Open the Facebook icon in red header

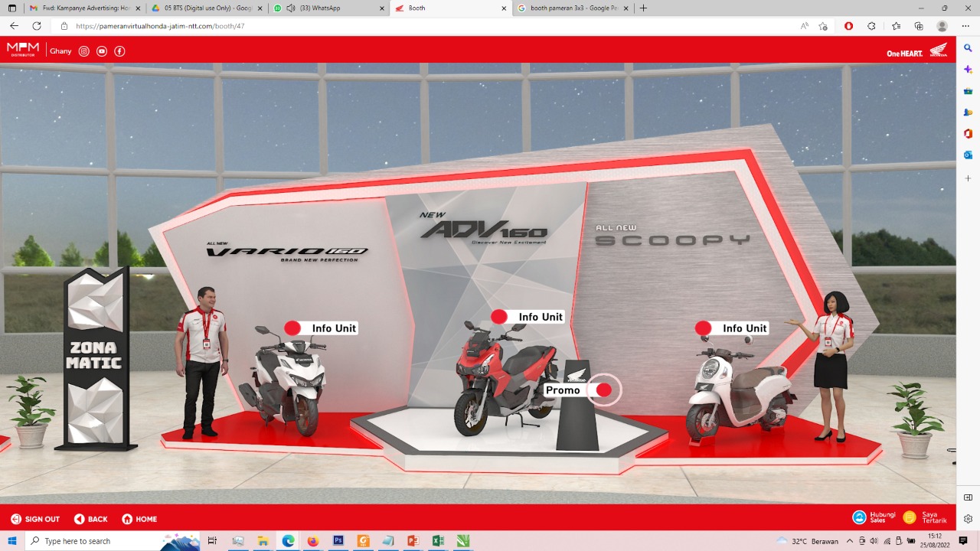point(120,51)
